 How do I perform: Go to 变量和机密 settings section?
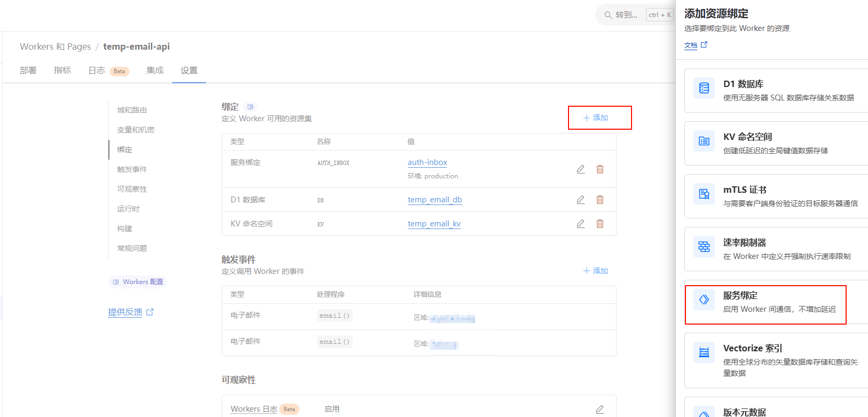click(x=136, y=130)
